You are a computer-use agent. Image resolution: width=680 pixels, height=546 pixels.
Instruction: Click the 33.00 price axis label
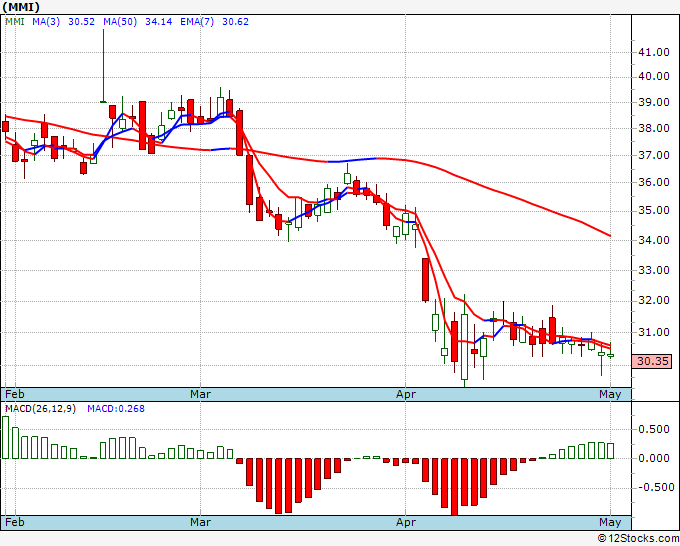654,270
